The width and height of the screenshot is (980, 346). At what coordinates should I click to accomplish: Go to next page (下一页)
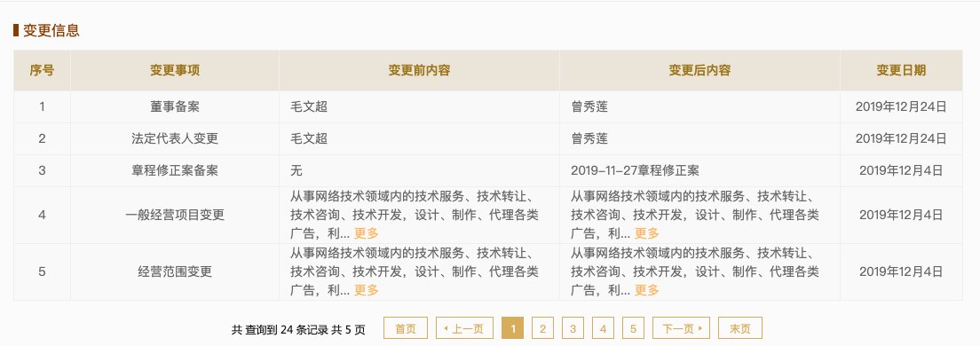pos(681,328)
